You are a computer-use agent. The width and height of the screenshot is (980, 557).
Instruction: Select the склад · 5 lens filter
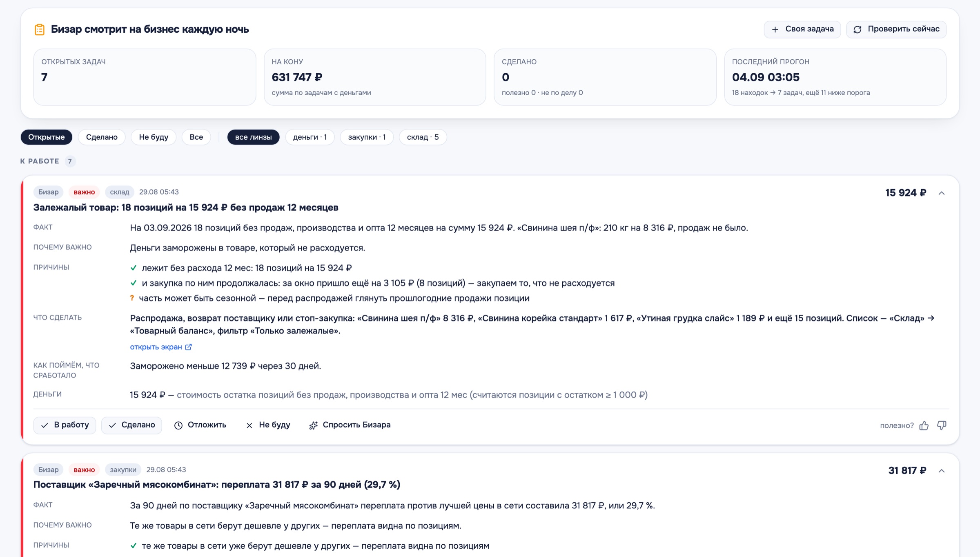[x=423, y=137]
